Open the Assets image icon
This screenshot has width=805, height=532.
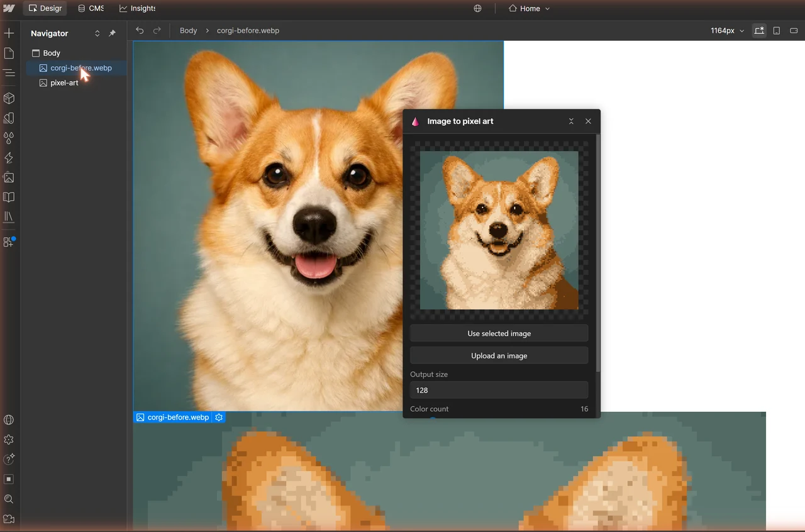coord(9,177)
